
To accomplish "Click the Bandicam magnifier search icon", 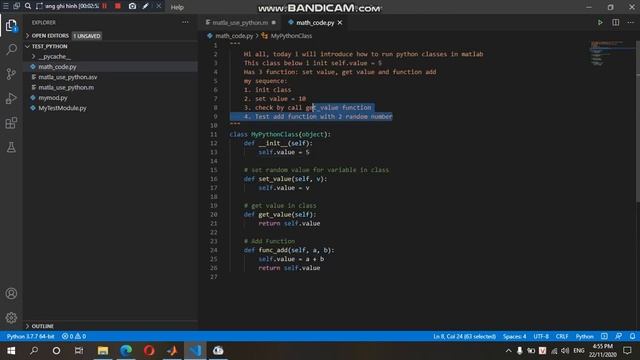I will (28, 6).
